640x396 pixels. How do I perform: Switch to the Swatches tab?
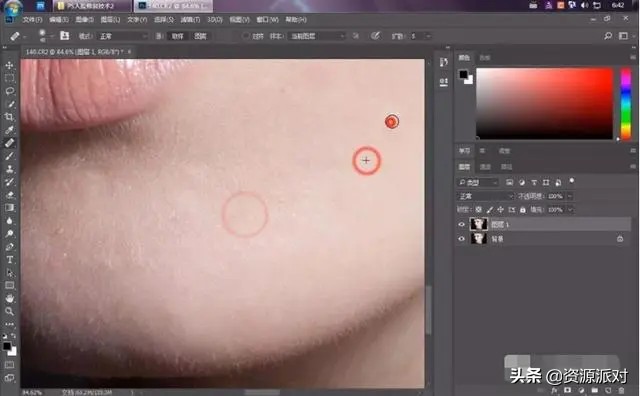tap(484, 58)
